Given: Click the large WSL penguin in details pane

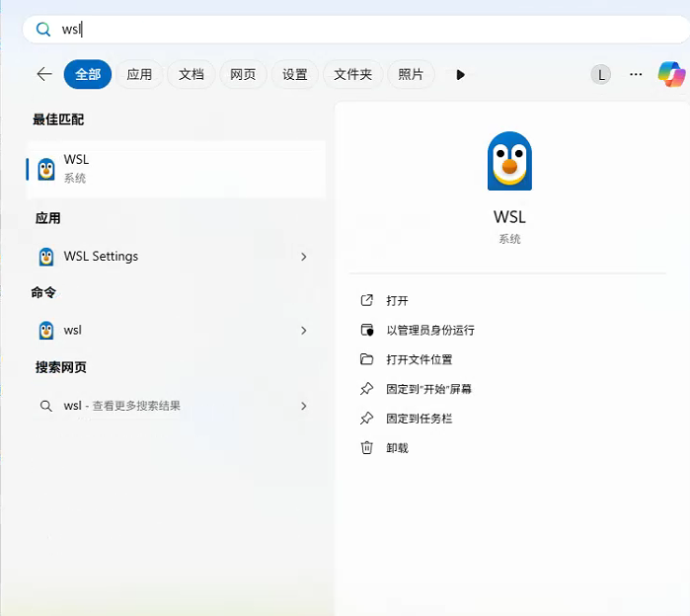Looking at the screenshot, I should coord(509,161).
